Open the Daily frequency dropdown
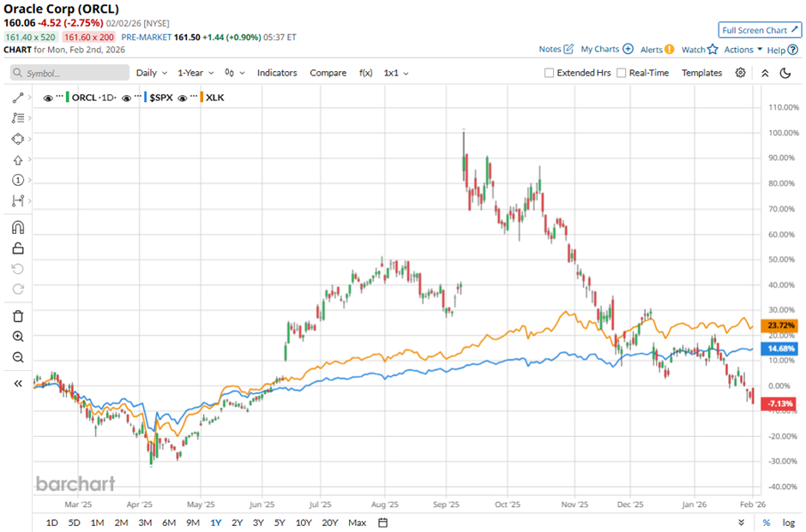Image resolution: width=806 pixels, height=532 pixels. click(152, 73)
